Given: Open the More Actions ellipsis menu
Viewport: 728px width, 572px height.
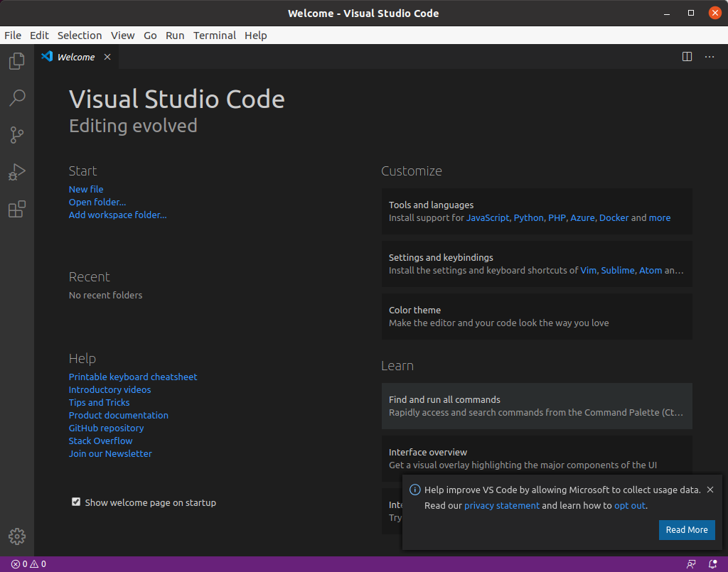Looking at the screenshot, I should [x=709, y=56].
